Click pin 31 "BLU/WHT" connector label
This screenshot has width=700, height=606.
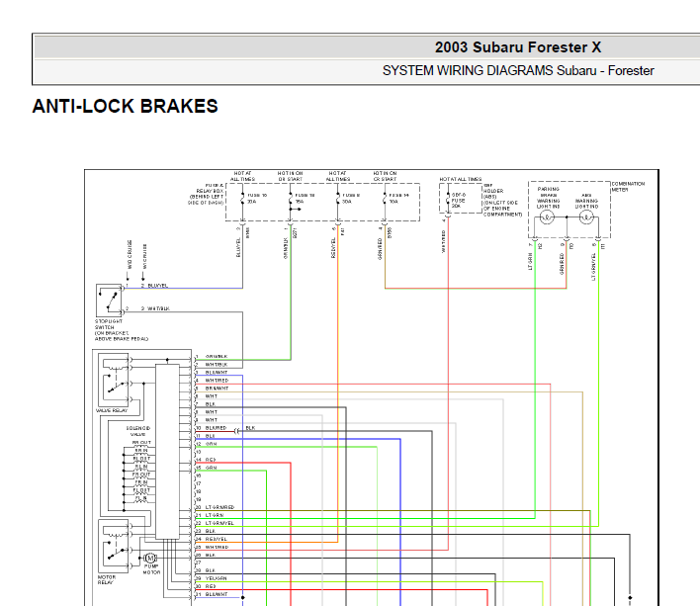pos(217,594)
